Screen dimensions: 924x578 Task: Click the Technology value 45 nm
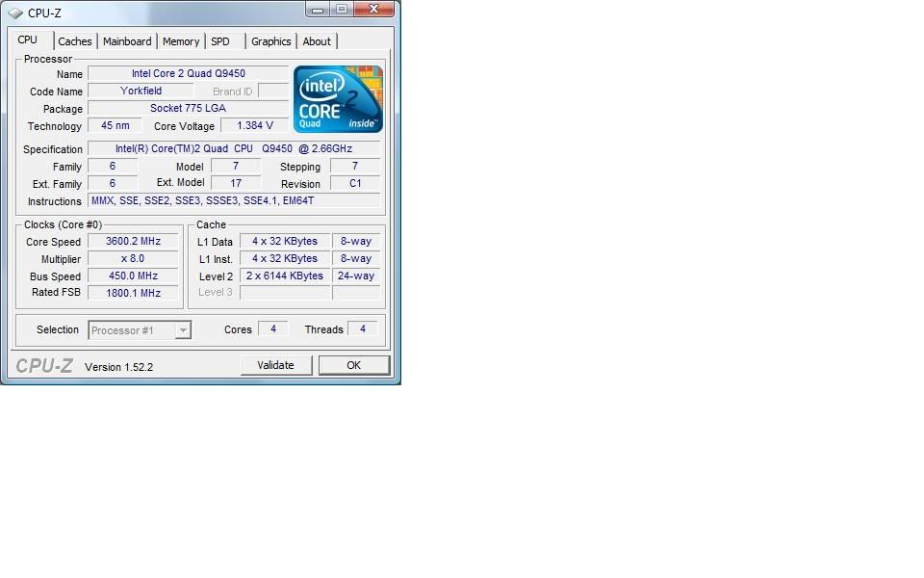(x=115, y=125)
